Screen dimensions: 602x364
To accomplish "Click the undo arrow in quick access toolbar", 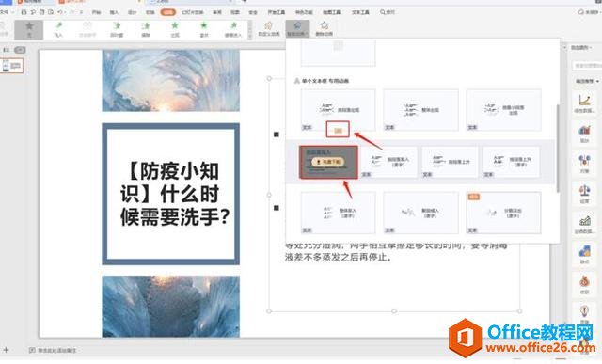I will [60, 12].
